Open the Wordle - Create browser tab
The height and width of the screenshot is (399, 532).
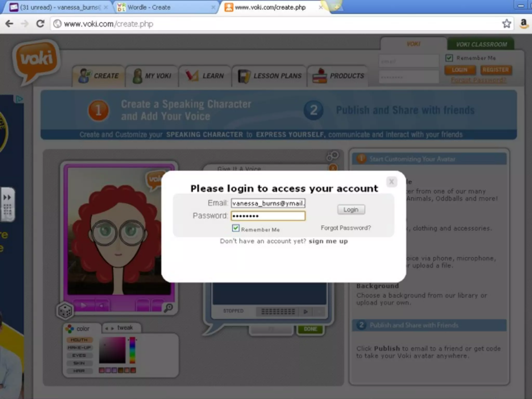click(149, 7)
